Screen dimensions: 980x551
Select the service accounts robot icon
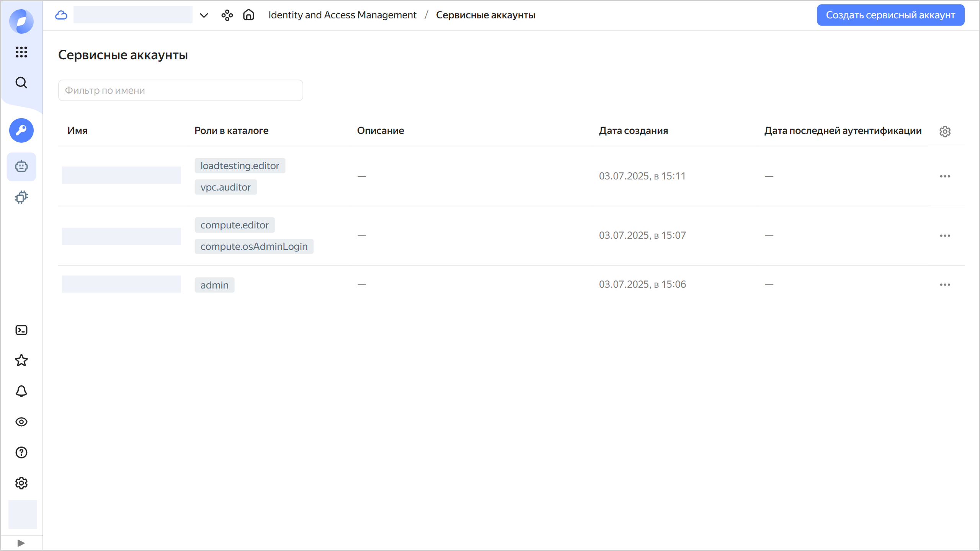[x=21, y=166]
